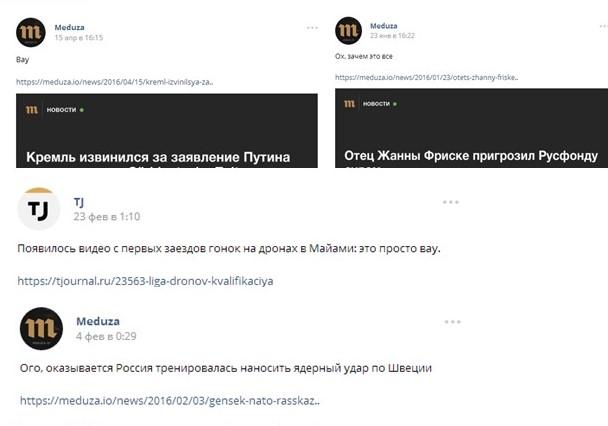
Task: Open the three-dots menu on TJ post
Action: point(451,202)
